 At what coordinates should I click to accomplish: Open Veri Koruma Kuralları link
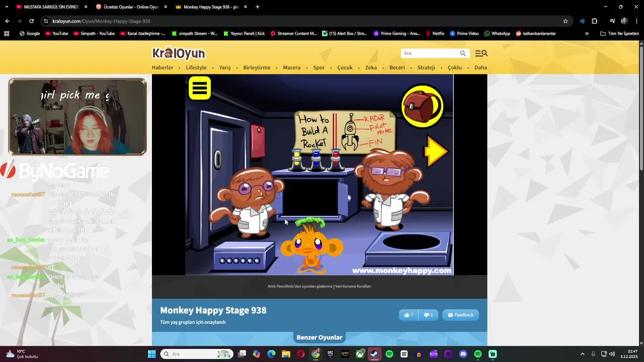(x=353, y=286)
